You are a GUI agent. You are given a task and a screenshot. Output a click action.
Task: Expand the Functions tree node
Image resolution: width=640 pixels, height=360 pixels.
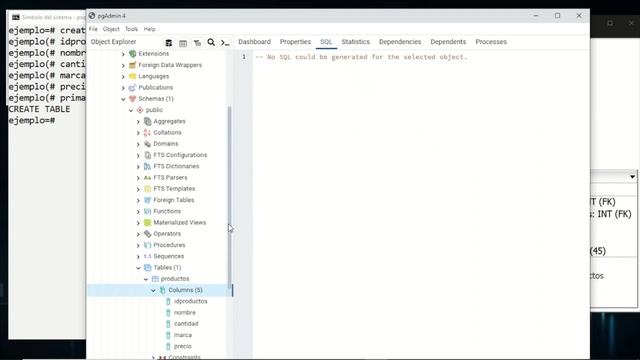138,211
